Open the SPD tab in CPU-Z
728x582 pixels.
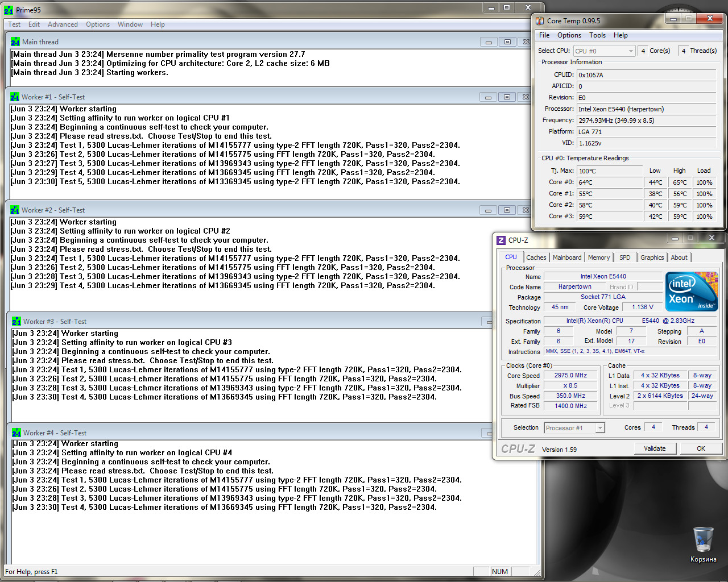tap(624, 257)
